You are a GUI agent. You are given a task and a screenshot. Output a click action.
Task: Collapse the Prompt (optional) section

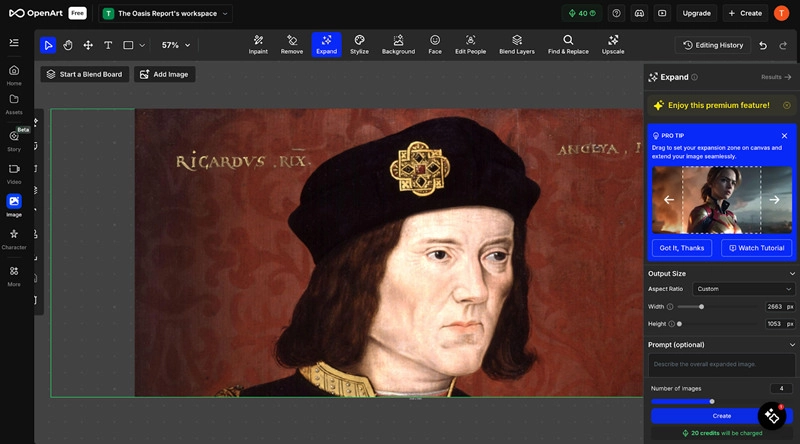[792, 345]
